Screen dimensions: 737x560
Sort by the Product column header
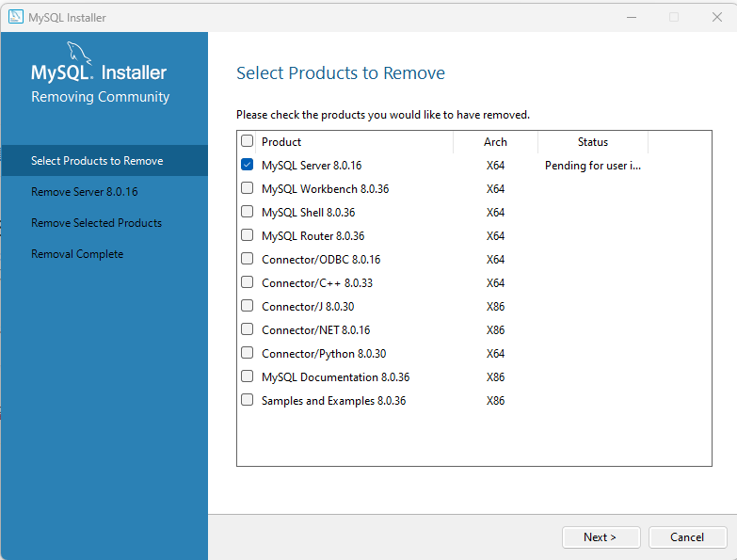355,142
